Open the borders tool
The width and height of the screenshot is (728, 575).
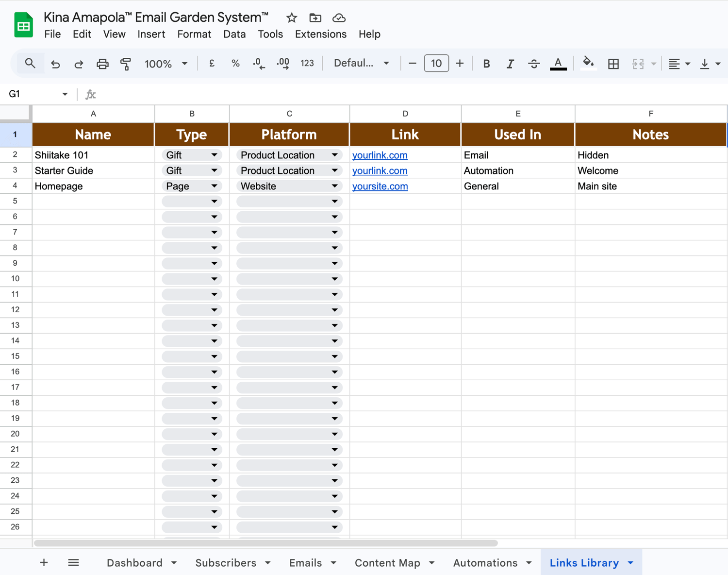click(x=613, y=64)
